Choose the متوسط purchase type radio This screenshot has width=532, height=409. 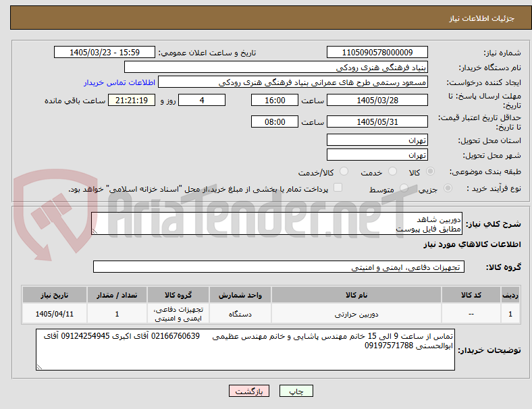click(x=404, y=188)
